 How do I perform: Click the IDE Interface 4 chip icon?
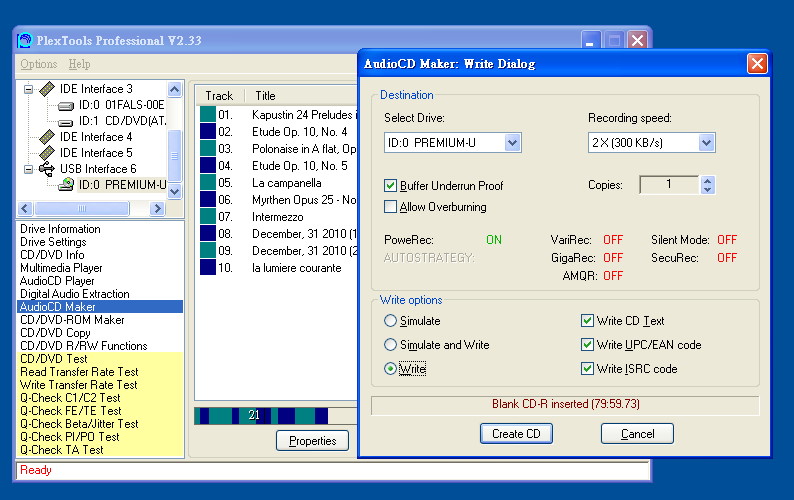coord(47,137)
